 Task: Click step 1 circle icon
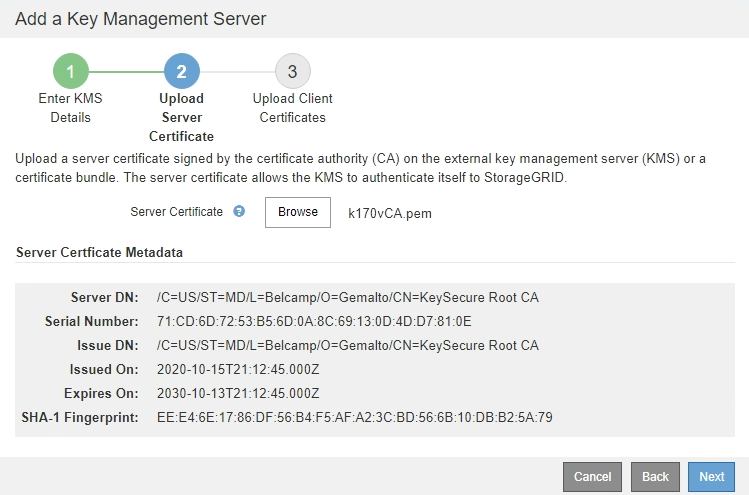point(71,71)
